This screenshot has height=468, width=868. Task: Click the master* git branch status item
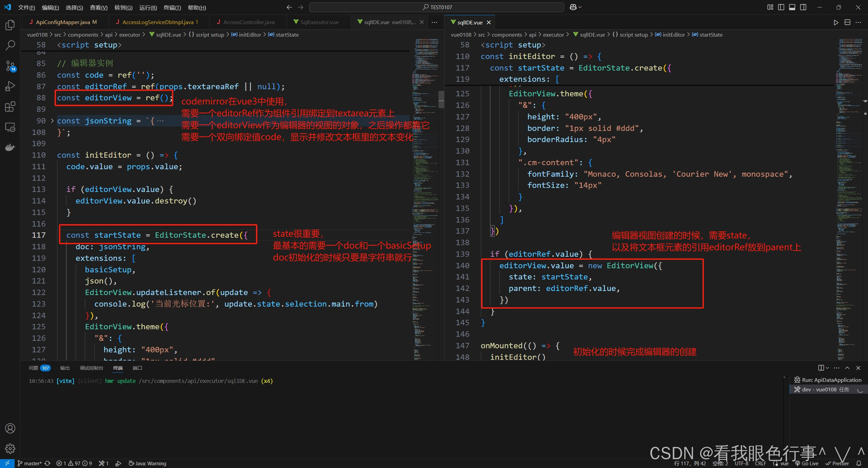[x=30, y=463]
